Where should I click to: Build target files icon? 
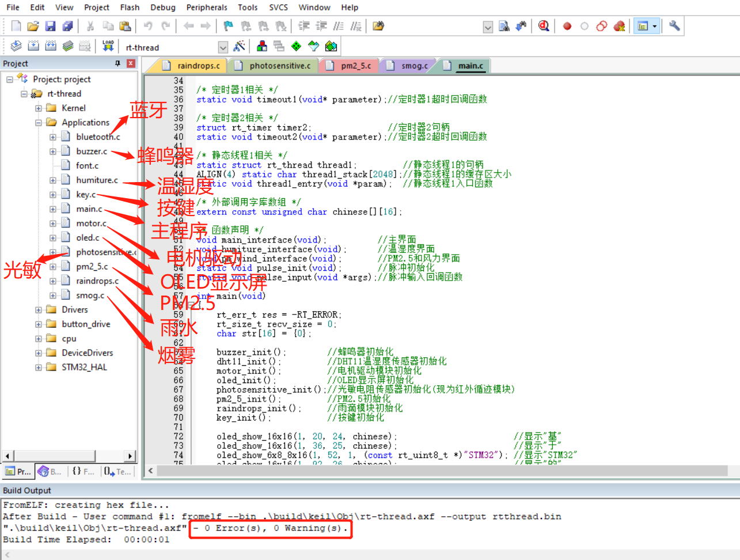coord(33,46)
